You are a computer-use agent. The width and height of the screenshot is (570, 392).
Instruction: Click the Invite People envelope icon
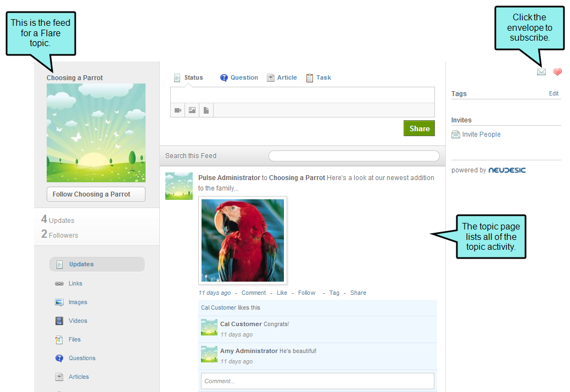click(455, 135)
